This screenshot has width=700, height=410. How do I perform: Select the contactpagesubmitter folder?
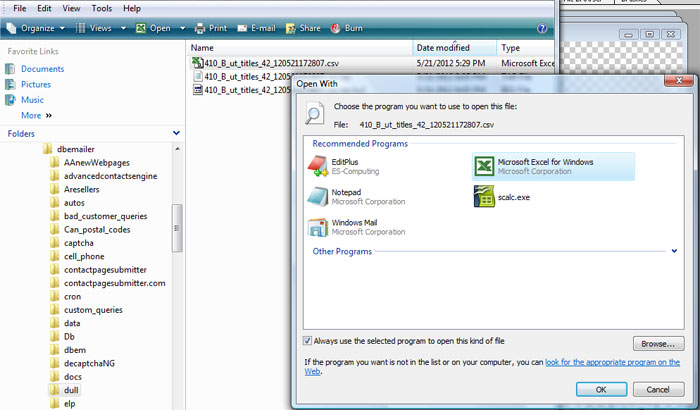[98, 270]
